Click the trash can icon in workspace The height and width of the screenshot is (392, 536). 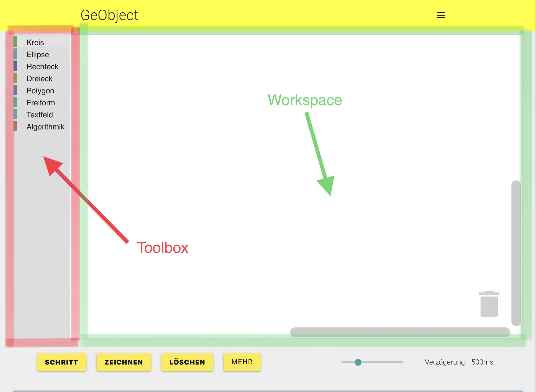(x=489, y=304)
